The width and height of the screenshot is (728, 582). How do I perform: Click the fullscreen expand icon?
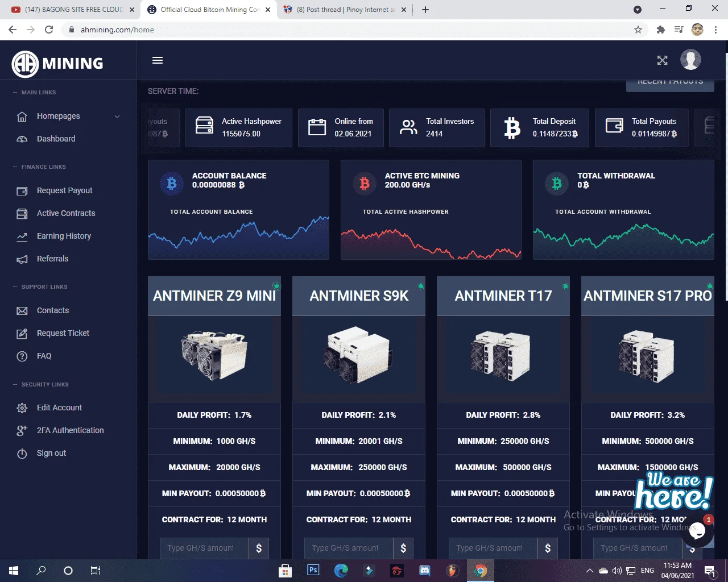tap(662, 60)
